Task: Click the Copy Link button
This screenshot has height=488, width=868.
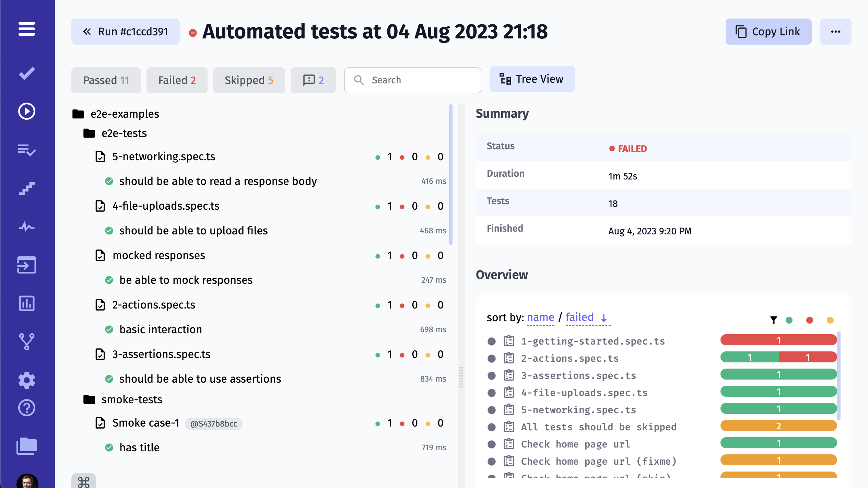Action: coord(768,31)
